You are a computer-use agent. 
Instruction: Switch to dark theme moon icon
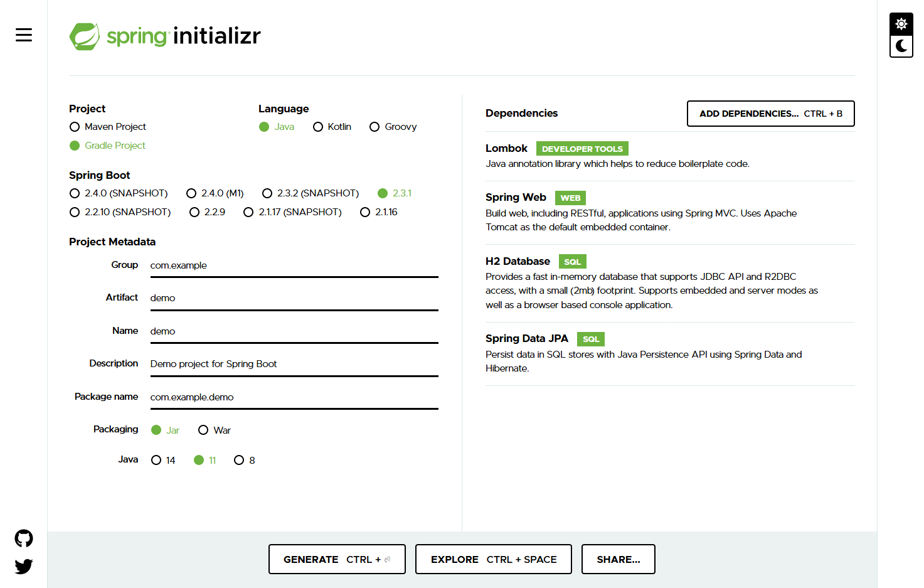(901, 46)
